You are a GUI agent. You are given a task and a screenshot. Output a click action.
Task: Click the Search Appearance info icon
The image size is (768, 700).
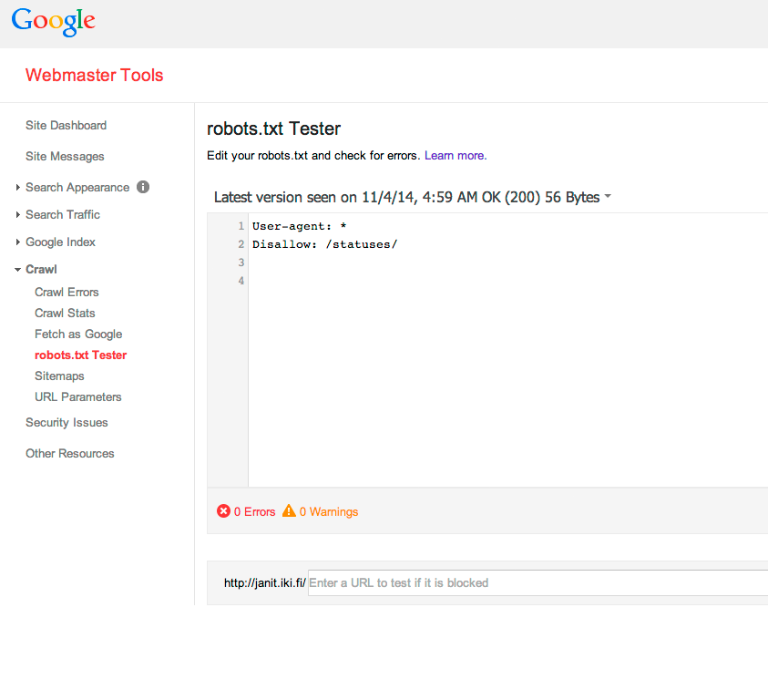[143, 187]
